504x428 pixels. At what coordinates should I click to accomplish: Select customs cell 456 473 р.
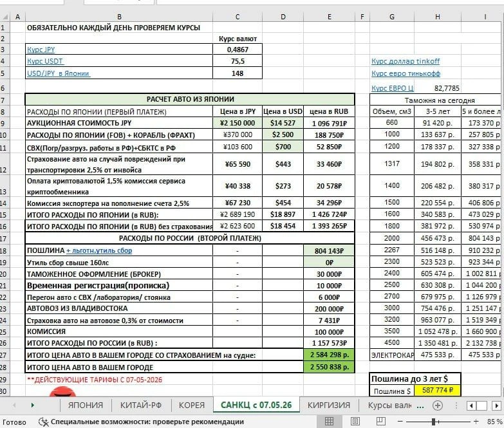pyautogui.click(x=438, y=238)
